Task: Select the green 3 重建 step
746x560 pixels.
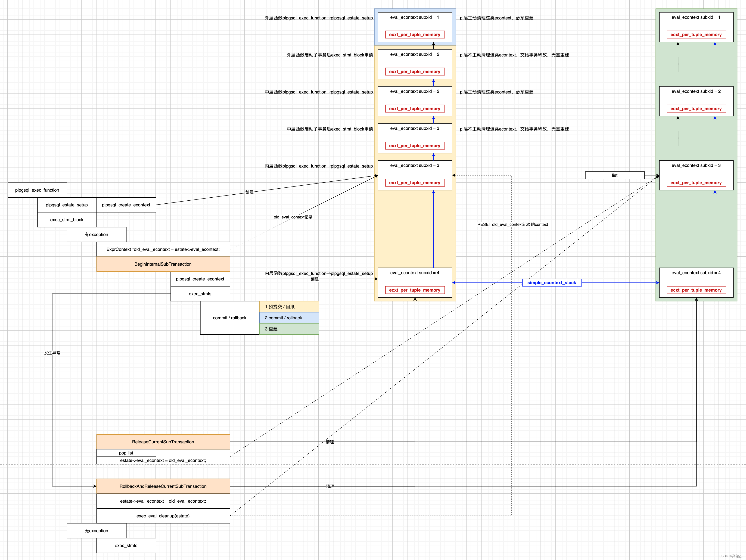Action: click(289, 329)
